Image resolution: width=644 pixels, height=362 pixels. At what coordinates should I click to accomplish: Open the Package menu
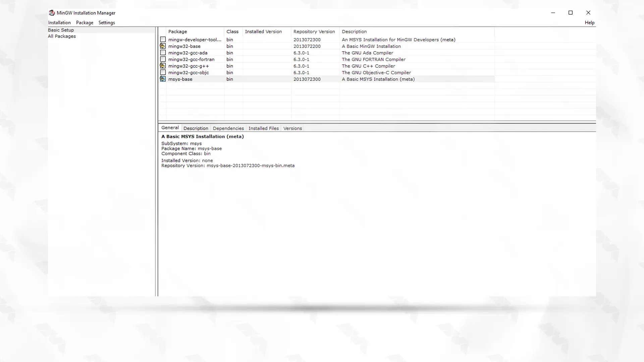coord(85,22)
